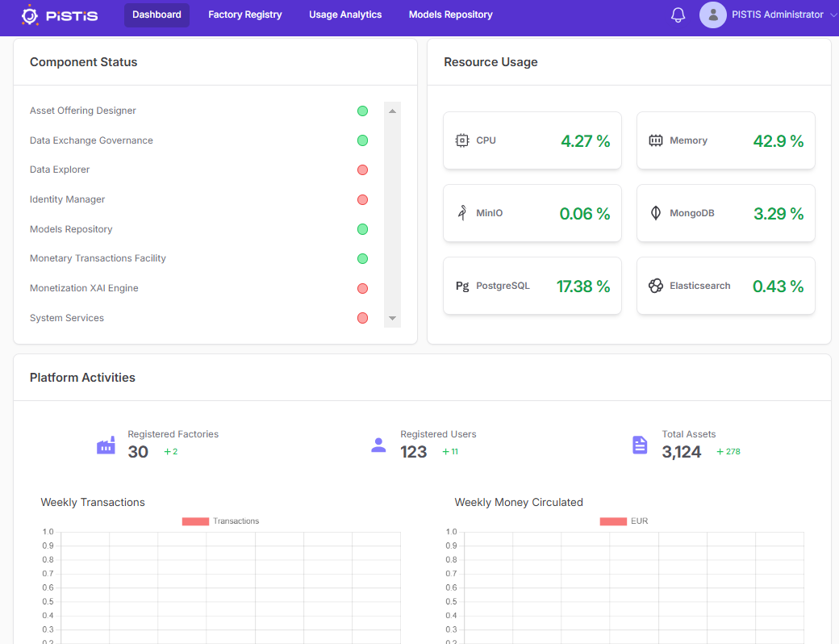Click the CPU chip icon

coord(461,140)
